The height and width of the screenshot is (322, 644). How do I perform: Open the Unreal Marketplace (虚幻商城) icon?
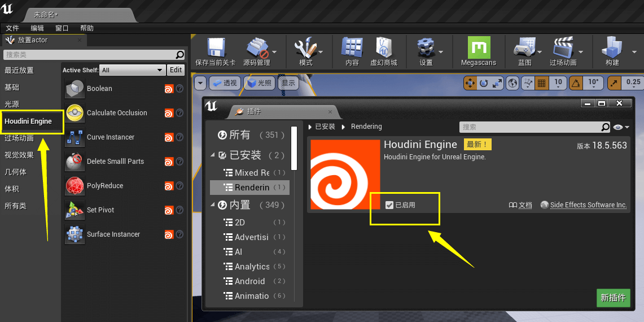(x=384, y=47)
